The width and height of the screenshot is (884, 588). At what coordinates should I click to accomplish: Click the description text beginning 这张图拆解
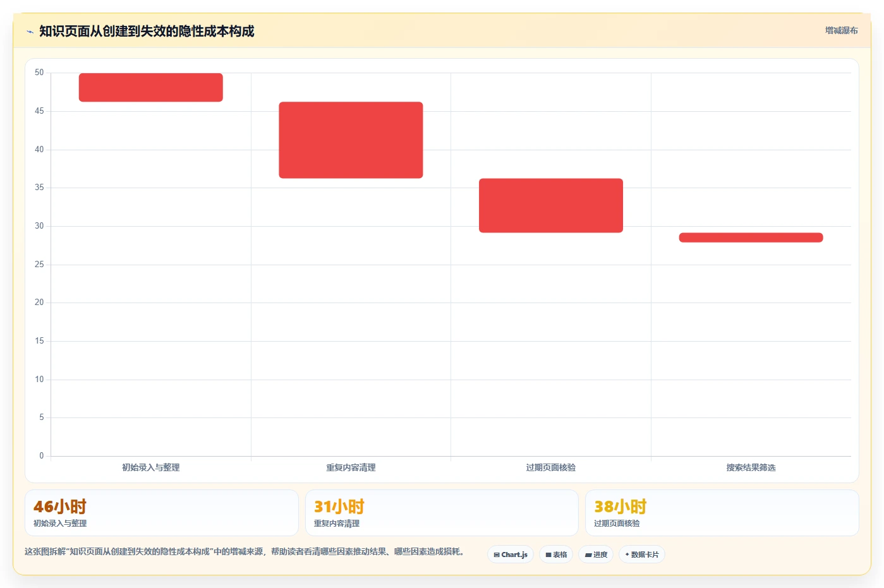pos(246,551)
